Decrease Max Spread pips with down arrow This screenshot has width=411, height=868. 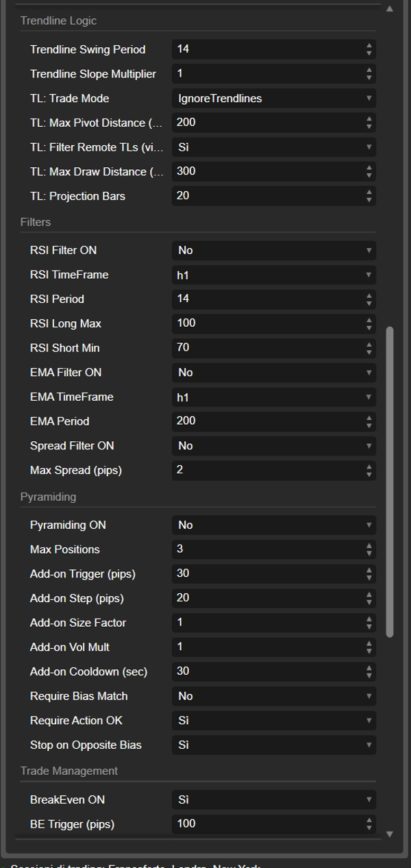click(369, 474)
